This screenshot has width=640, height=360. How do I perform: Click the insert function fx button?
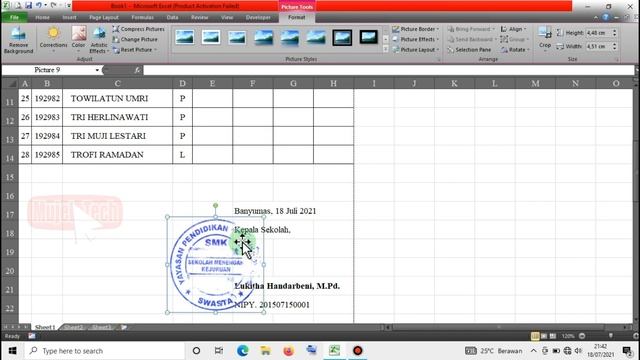point(137,70)
